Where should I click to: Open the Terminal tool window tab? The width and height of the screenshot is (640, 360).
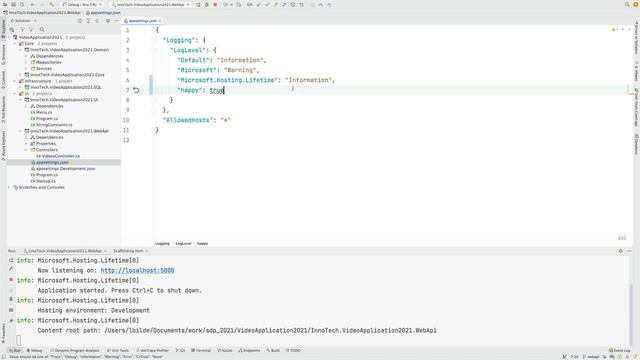[201, 351]
